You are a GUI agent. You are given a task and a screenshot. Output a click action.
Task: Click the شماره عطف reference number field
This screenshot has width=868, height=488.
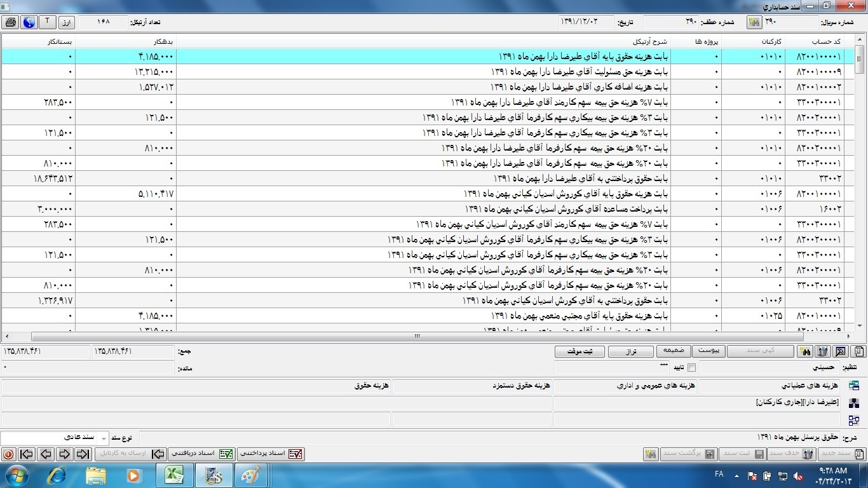pos(672,22)
